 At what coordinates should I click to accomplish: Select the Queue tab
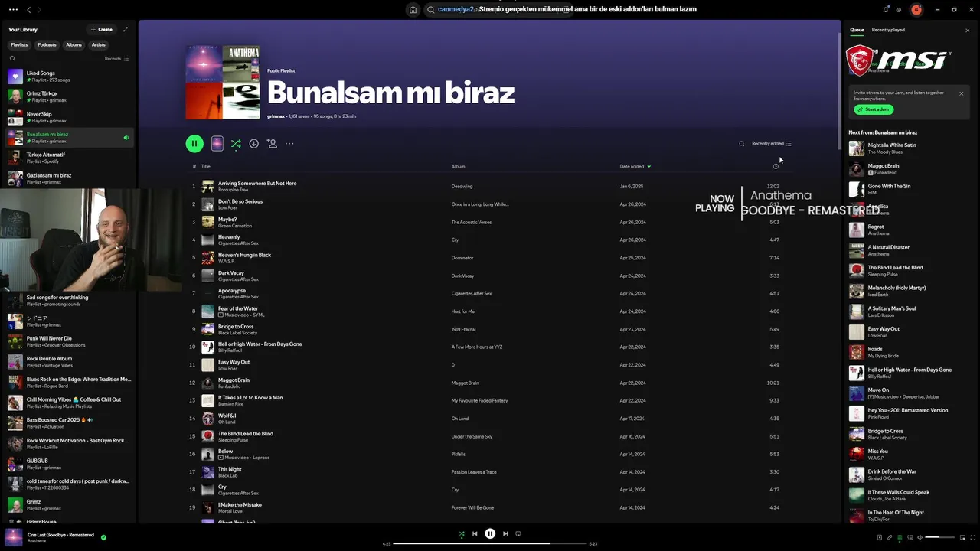(857, 30)
